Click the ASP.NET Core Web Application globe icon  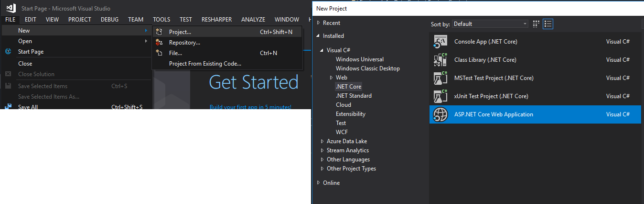tap(440, 114)
